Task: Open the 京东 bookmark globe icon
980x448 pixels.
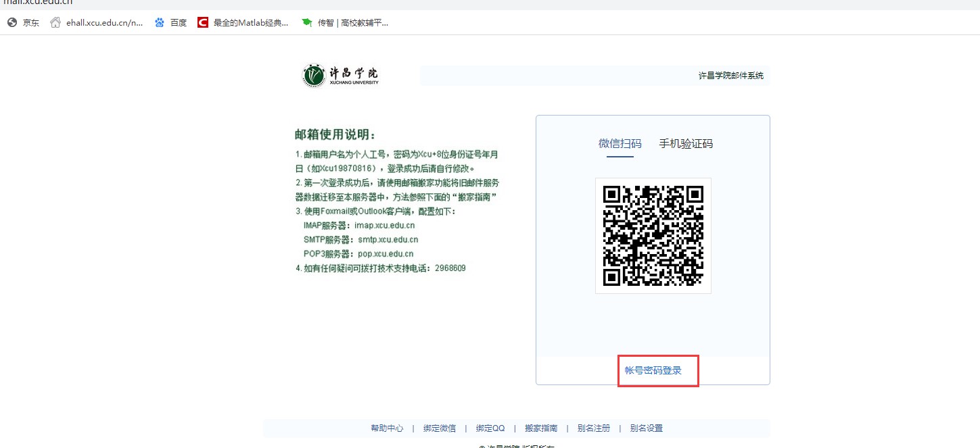Action: tap(11, 23)
